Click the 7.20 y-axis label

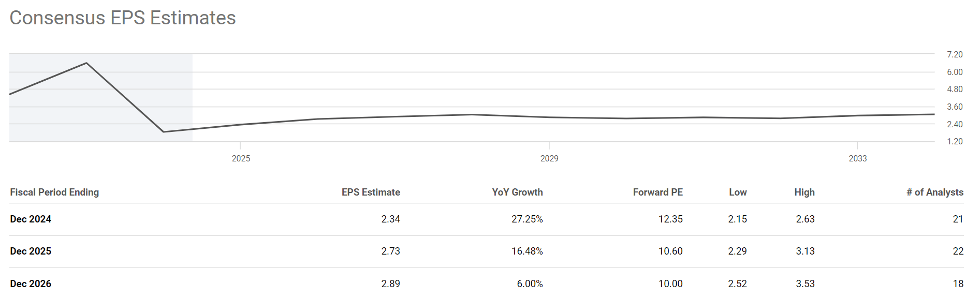tap(955, 55)
